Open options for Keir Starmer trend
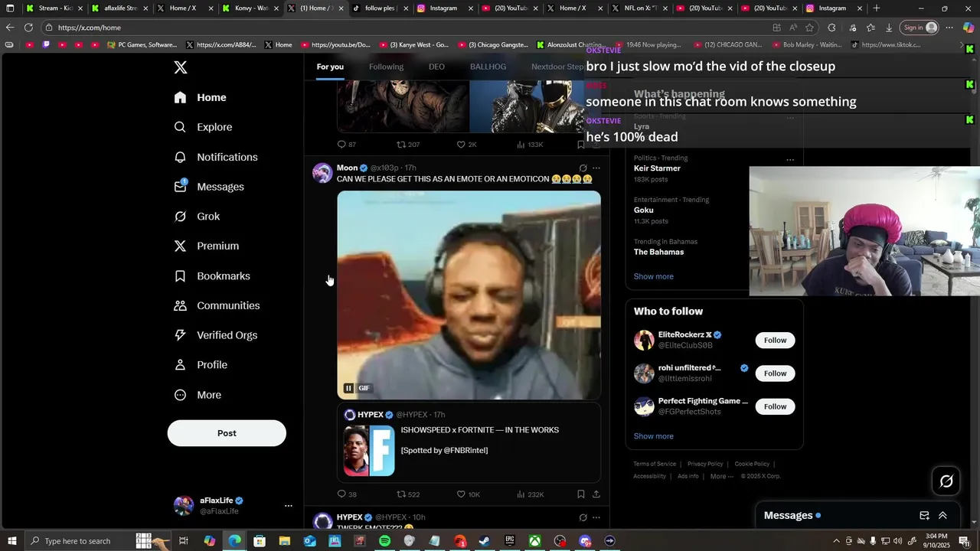 tap(790, 160)
